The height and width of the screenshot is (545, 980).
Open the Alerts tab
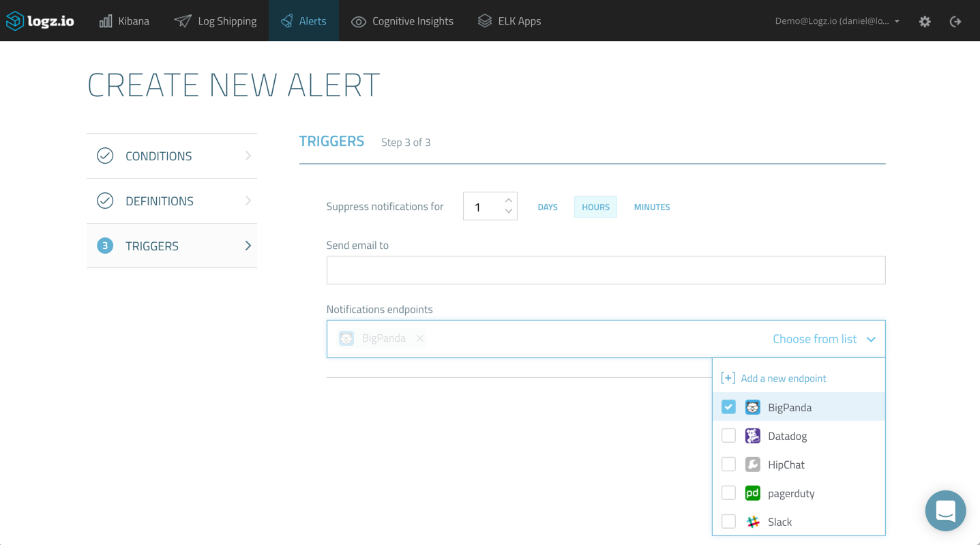point(303,21)
